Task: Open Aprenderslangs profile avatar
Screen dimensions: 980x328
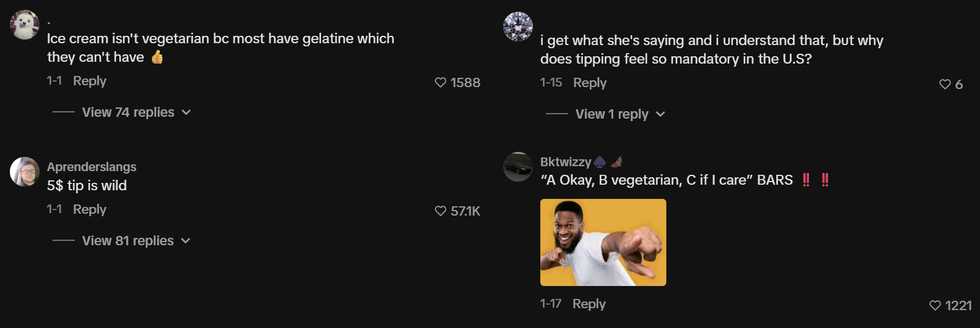Action: point(25,172)
